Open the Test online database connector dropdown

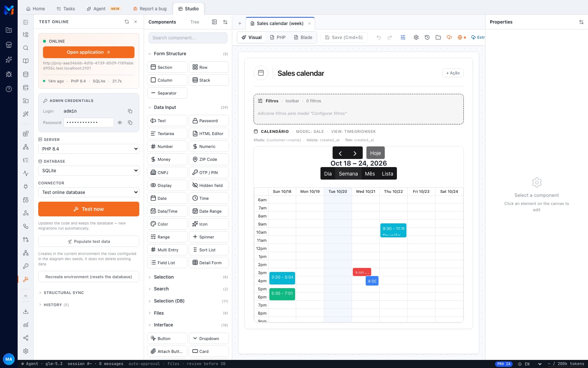coord(89,192)
